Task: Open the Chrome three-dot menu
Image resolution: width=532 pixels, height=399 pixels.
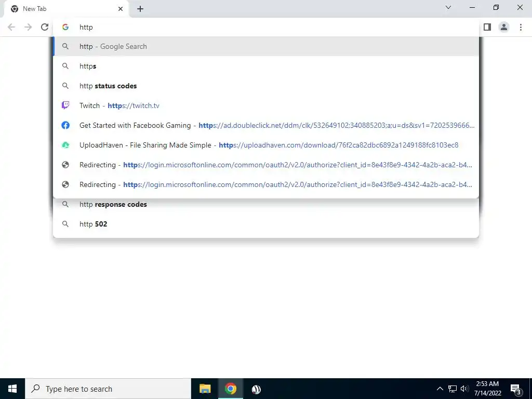Action: tap(521, 27)
